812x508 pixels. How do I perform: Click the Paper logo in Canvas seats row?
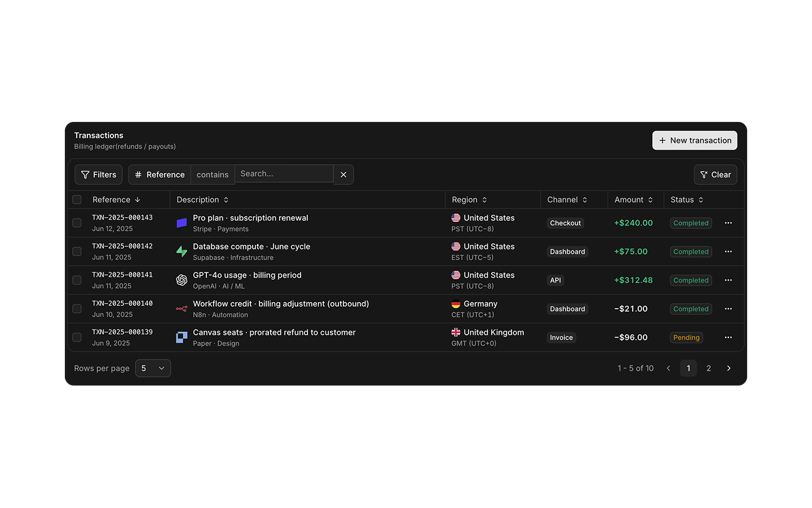pos(182,338)
